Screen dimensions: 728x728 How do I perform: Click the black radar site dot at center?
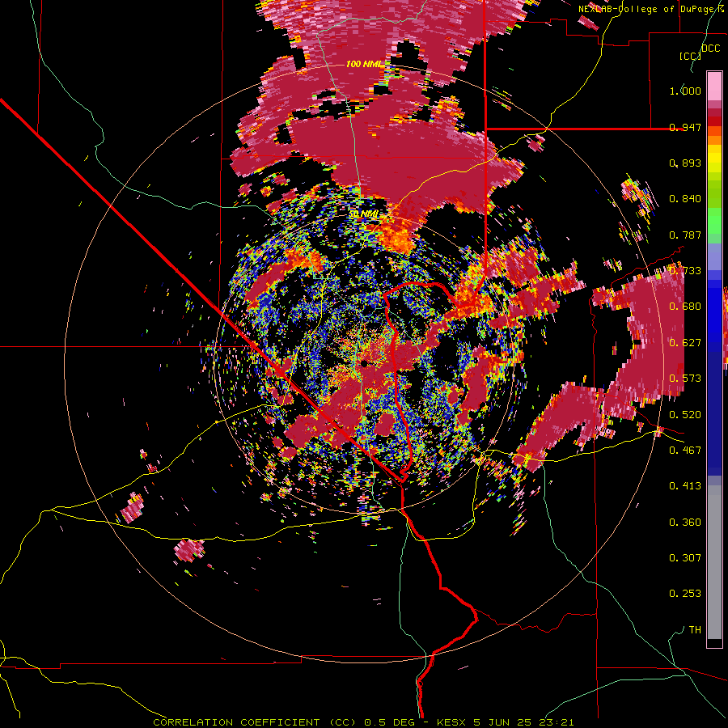[365, 363]
